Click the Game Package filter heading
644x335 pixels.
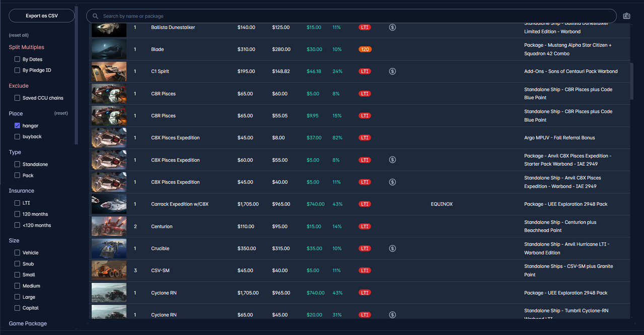coord(28,323)
